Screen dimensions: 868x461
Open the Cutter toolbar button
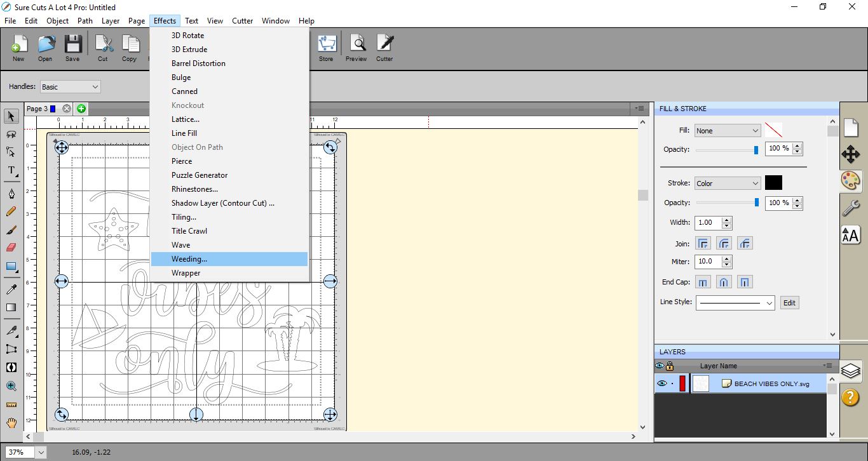pos(384,48)
